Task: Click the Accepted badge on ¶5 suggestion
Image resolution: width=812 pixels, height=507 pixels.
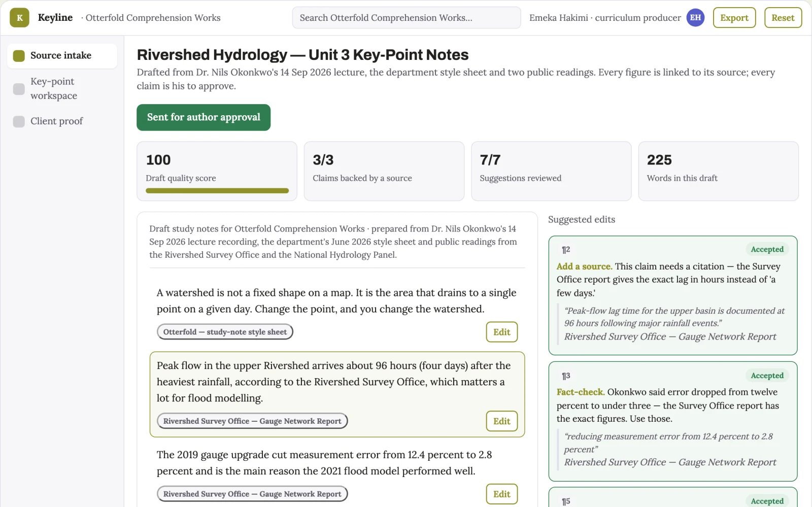Action: coord(767,501)
